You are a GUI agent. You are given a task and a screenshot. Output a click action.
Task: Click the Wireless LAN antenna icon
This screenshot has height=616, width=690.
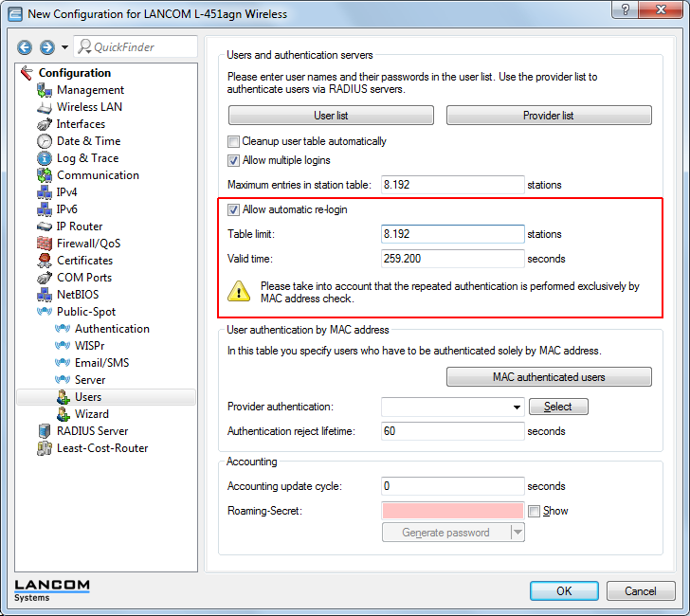(x=44, y=107)
